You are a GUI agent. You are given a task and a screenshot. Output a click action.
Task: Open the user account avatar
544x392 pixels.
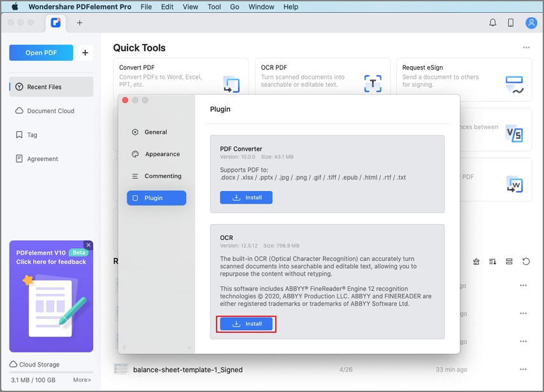[531, 23]
